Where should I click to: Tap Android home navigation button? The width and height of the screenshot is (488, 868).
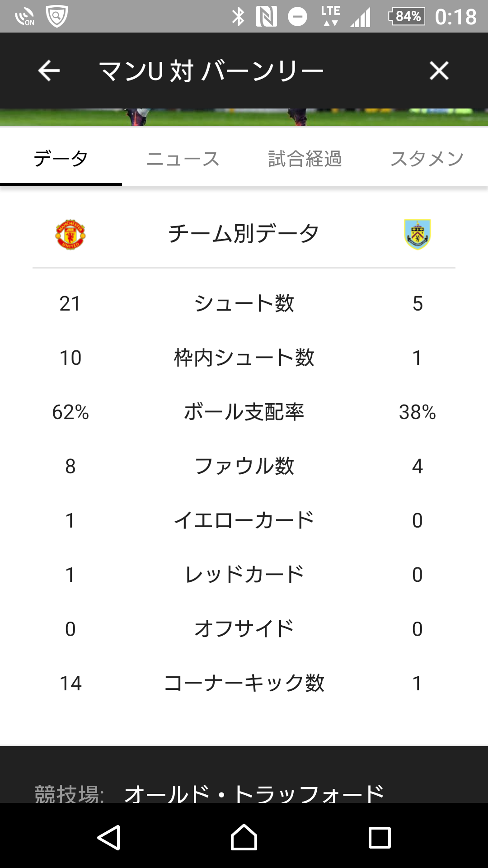pyautogui.click(x=244, y=837)
